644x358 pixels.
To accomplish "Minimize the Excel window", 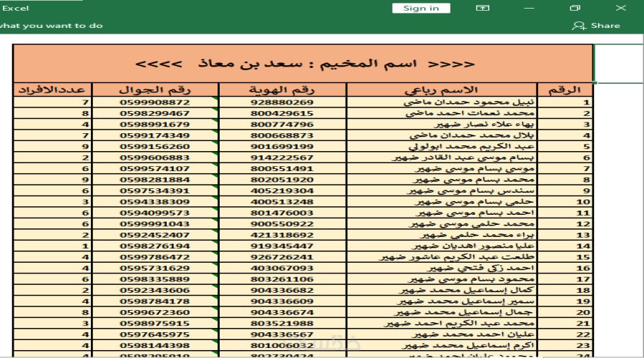I will point(529,8).
